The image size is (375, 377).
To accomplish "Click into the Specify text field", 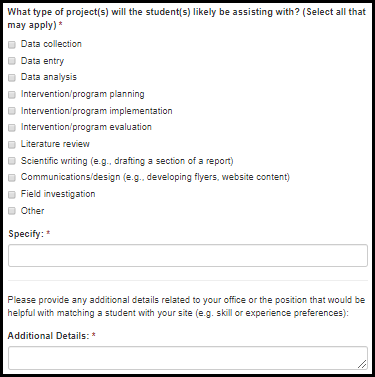I will 188,255.
